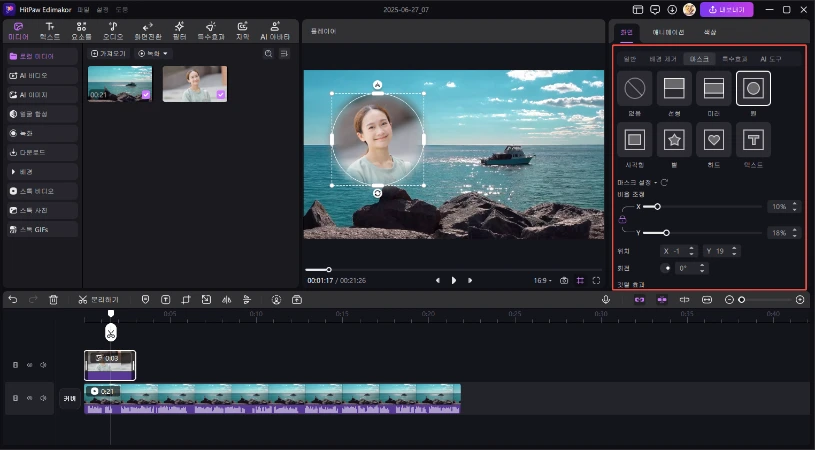Toggle the purple grid guide icon in player

(x=580, y=281)
